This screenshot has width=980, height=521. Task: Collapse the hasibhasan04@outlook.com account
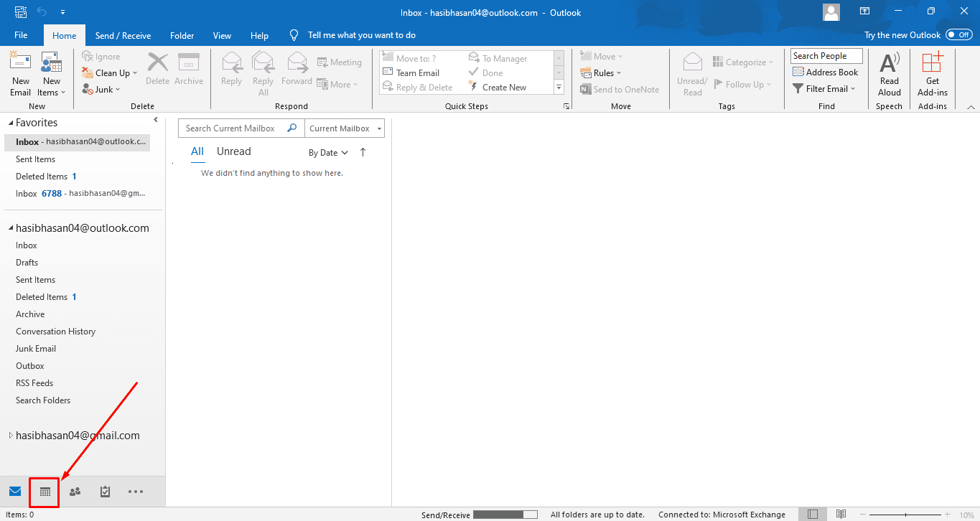(11, 229)
